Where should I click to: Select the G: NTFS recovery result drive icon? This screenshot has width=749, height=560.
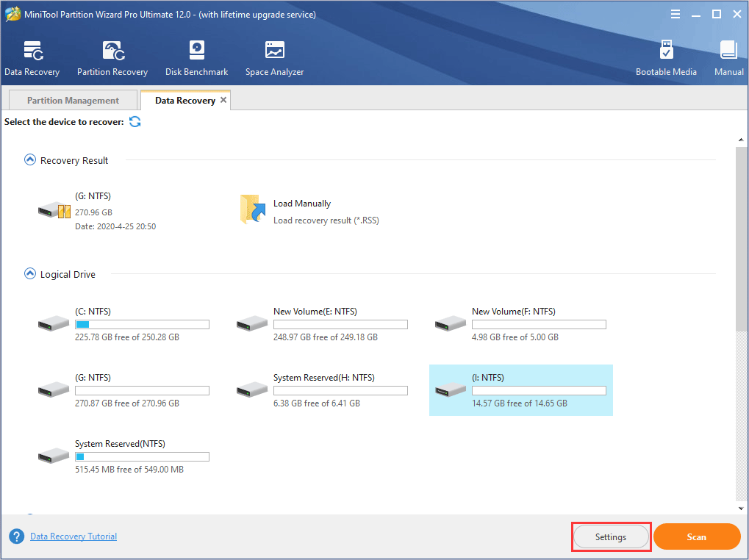coord(54,210)
